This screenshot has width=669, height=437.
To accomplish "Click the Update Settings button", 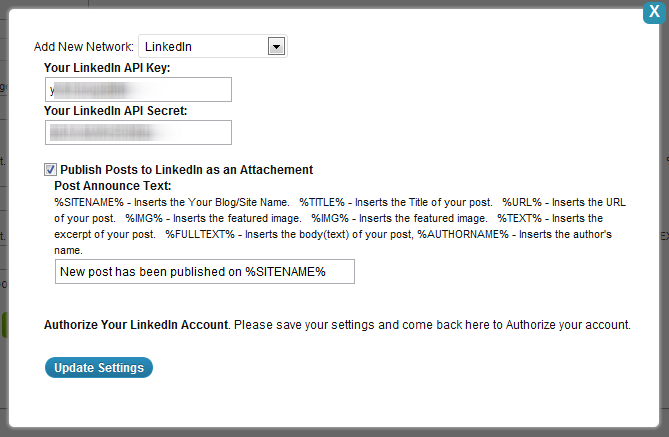I will tap(99, 367).
